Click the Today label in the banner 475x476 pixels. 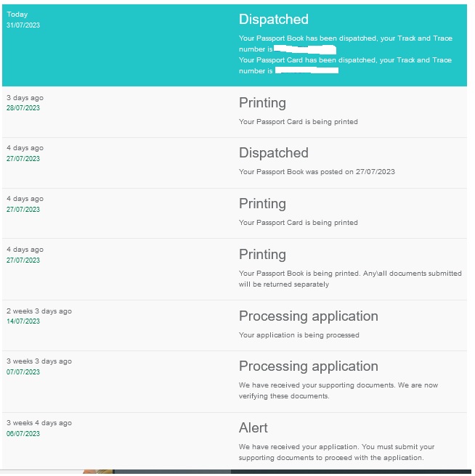(x=17, y=15)
